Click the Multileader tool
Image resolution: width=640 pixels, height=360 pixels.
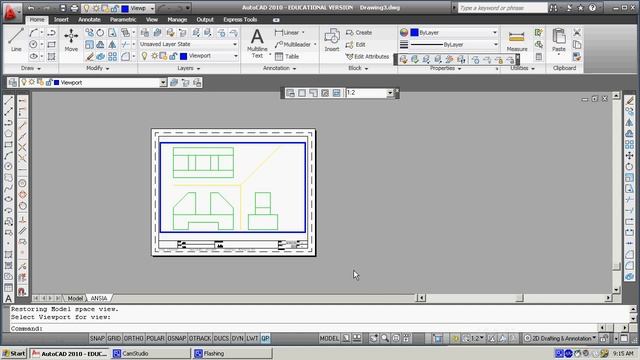293,44
